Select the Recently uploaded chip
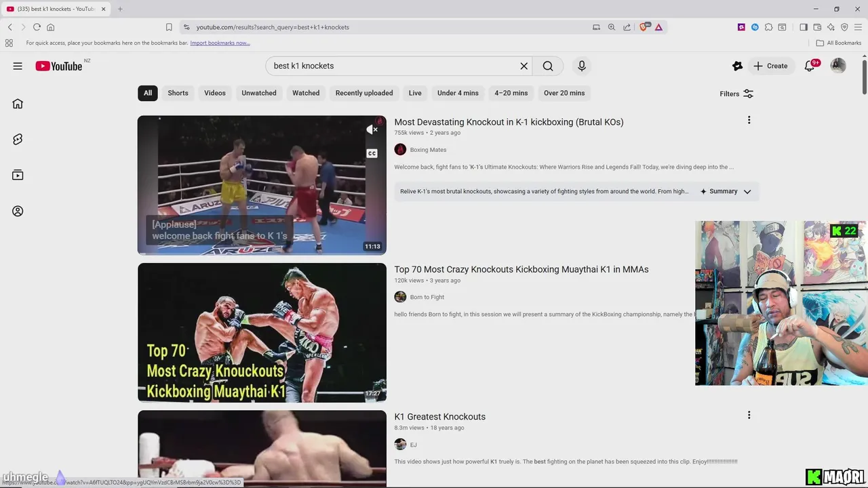Viewport: 868px width, 488px height. coord(364,93)
